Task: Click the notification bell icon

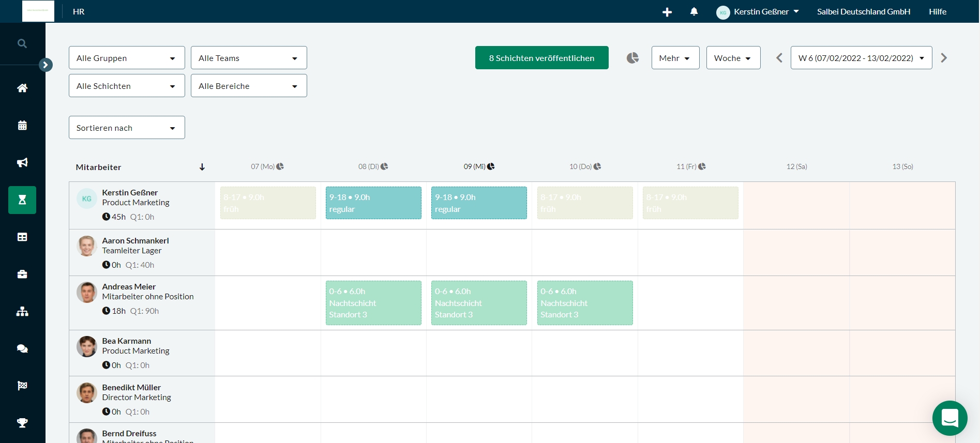Action: click(694, 11)
